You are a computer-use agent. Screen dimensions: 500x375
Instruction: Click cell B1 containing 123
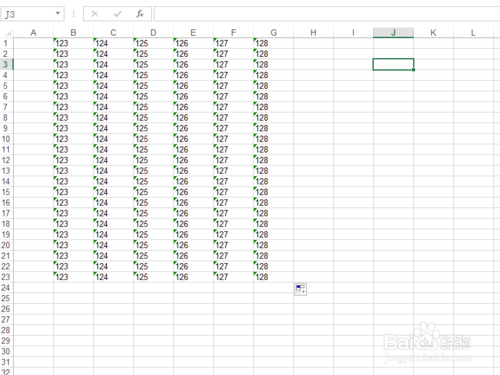click(73, 43)
